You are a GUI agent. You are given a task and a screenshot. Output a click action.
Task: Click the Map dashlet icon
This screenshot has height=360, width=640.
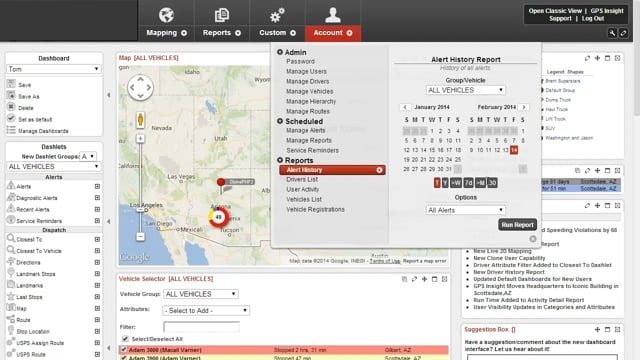[11, 308]
